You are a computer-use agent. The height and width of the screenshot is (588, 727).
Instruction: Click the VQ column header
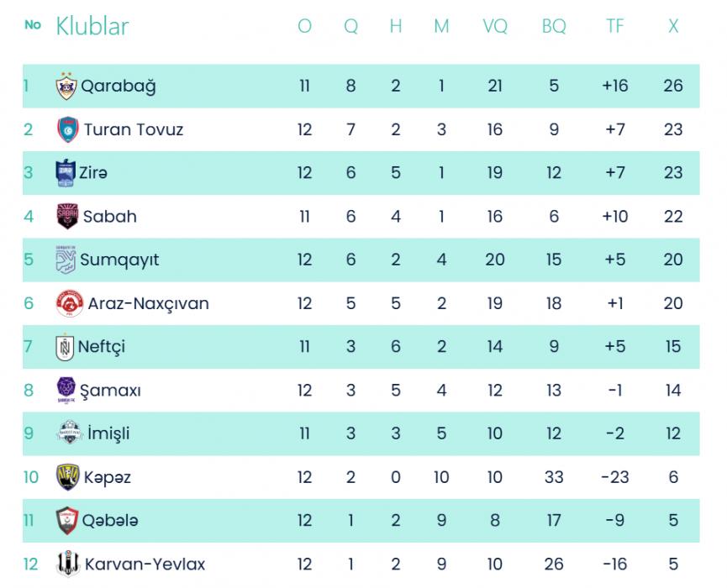click(494, 26)
